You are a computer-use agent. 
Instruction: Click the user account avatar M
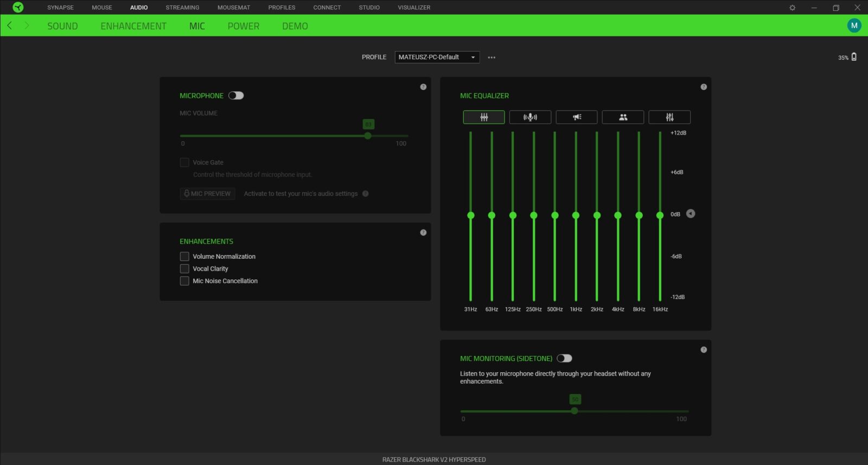point(854,26)
